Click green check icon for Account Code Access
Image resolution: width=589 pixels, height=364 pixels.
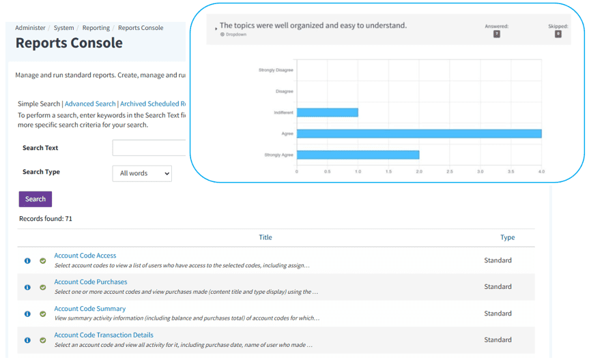coord(43,260)
